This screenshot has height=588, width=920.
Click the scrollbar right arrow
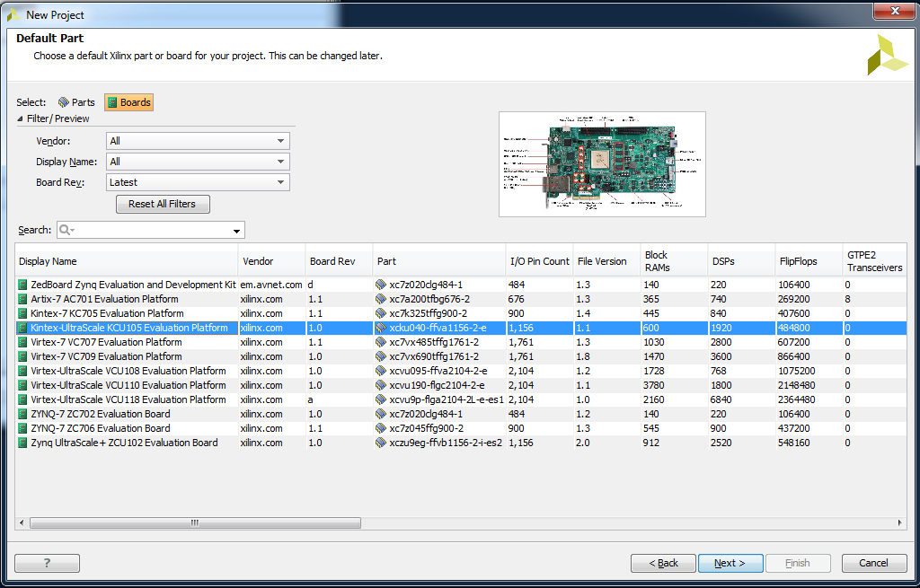[x=900, y=522]
